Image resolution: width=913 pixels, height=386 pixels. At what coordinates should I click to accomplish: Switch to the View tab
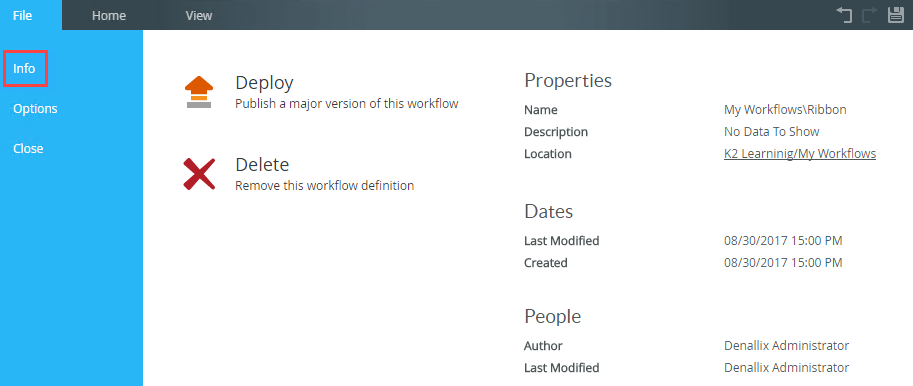tap(199, 16)
